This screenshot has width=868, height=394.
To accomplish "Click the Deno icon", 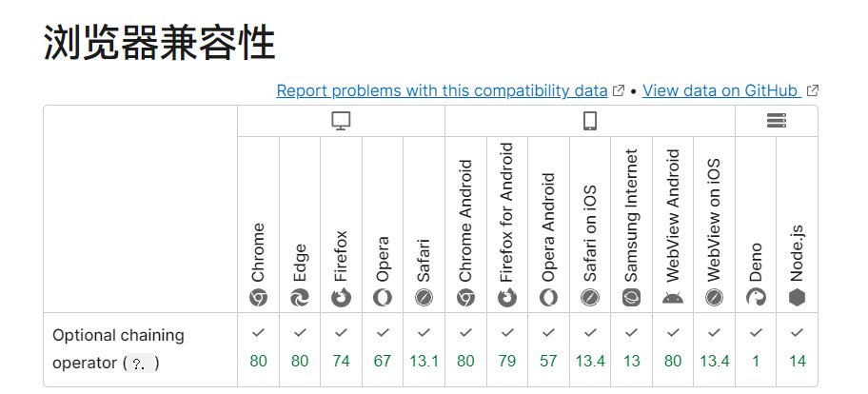I will pos(756,298).
